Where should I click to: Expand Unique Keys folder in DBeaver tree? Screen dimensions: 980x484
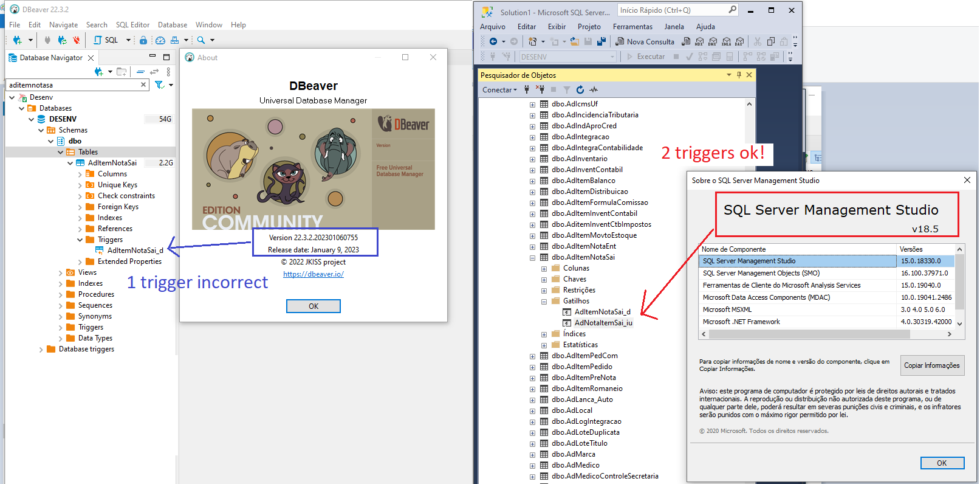click(80, 185)
